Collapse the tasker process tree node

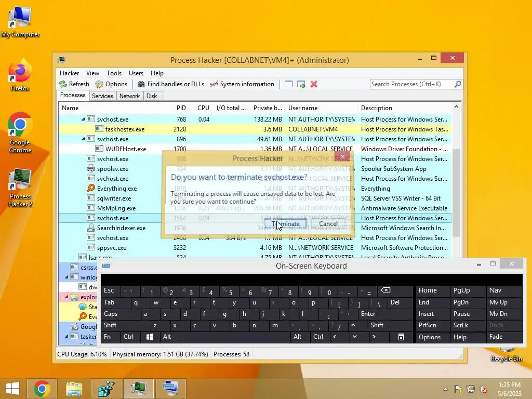[x=66, y=337]
